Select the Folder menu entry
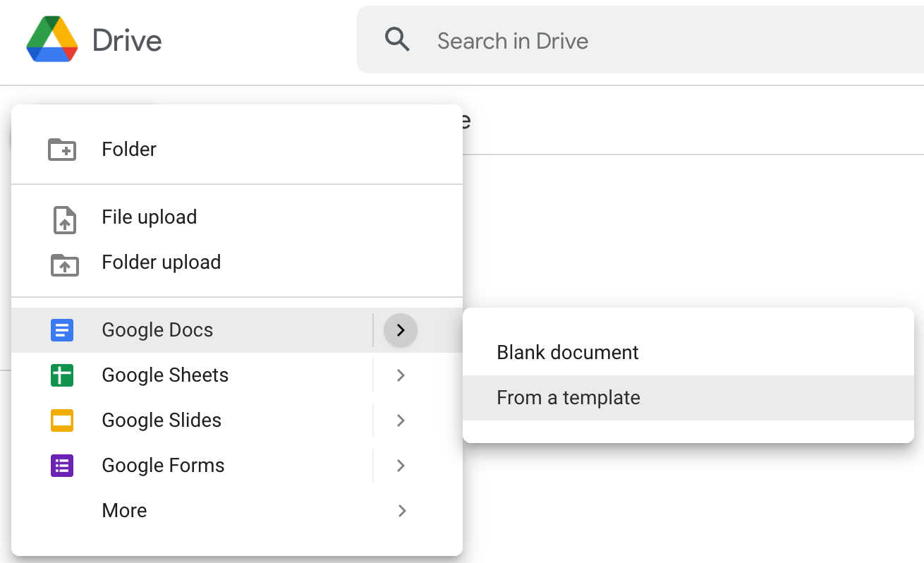The width and height of the screenshot is (924, 563). 129,149
